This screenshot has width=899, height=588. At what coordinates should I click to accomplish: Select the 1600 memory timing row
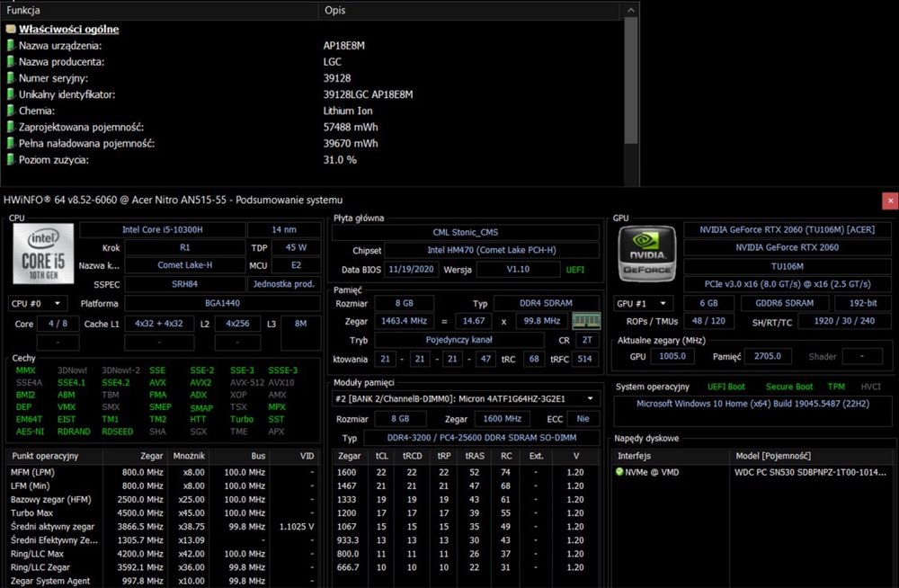[x=466, y=472]
